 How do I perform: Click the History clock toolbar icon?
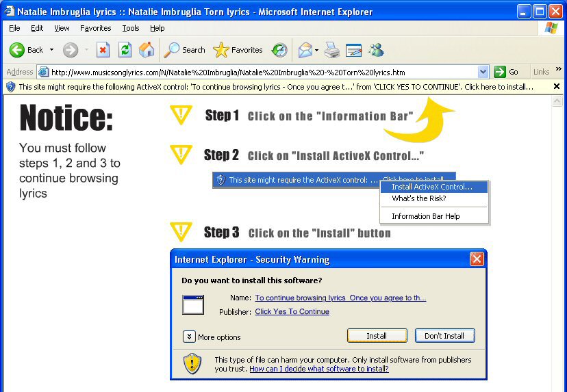click(279, 50)
